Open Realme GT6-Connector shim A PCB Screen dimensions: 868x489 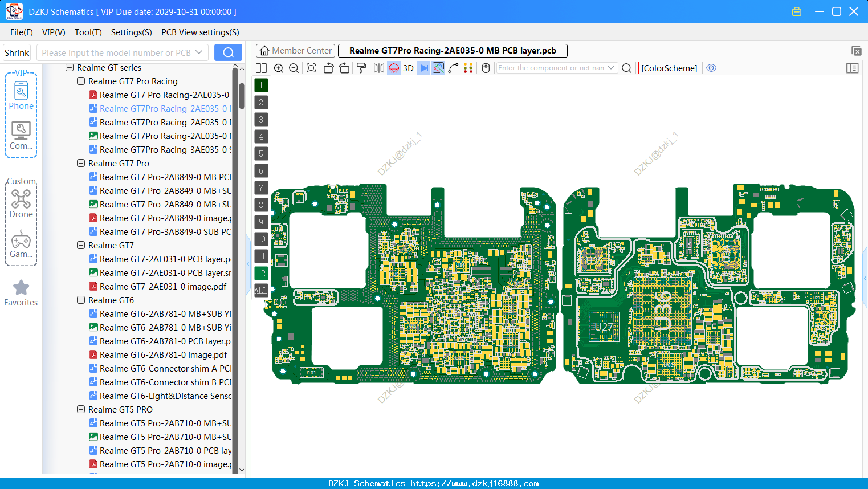click(x=160, y=369)
